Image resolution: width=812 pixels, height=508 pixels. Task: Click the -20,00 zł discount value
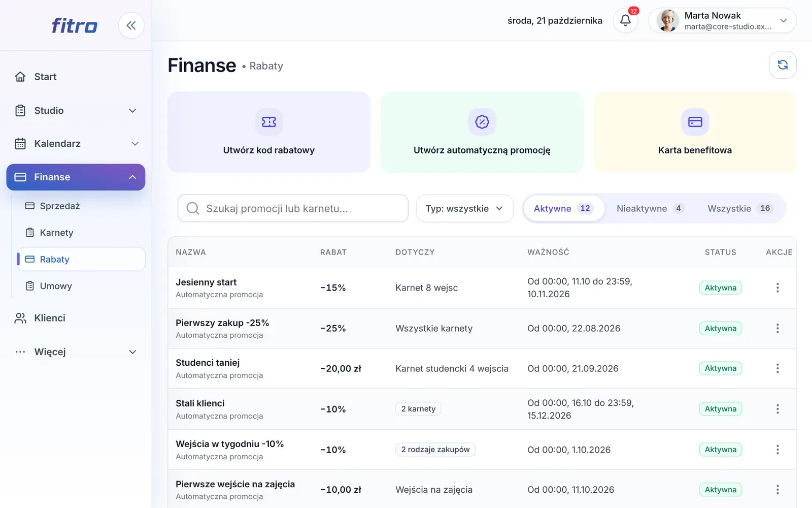[x=341, y=369]
